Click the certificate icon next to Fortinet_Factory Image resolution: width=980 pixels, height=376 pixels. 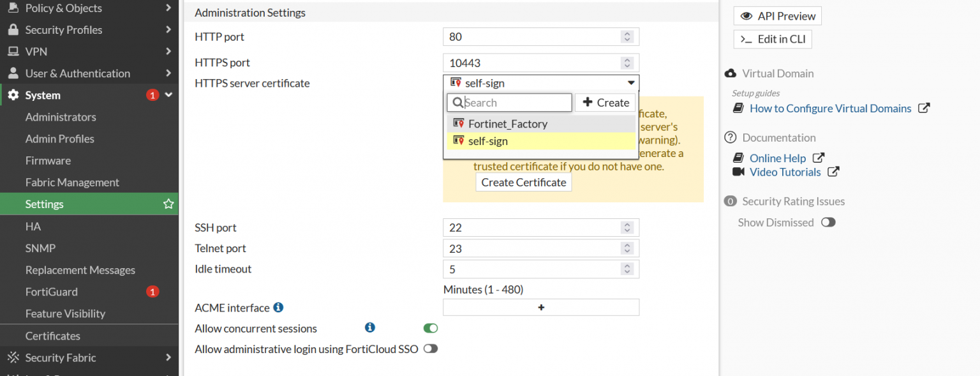click(x=457, y=123)
